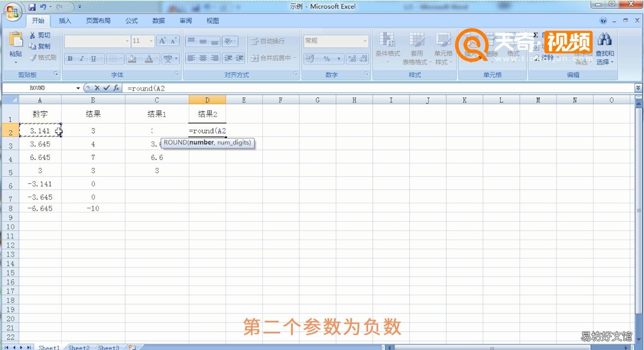This screenshot has width=644, height=350.
Task: Align cell content to top
Action: click(x=191, y=41)
